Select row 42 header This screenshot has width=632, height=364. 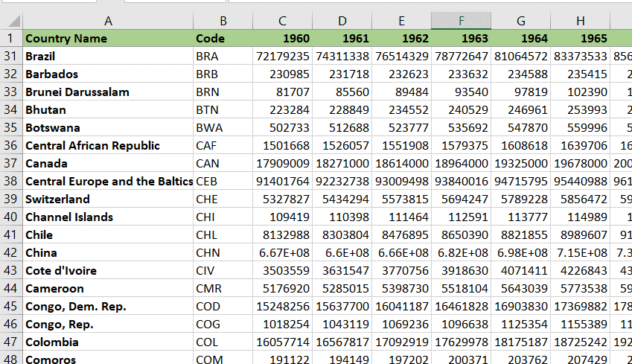point(11,253)
